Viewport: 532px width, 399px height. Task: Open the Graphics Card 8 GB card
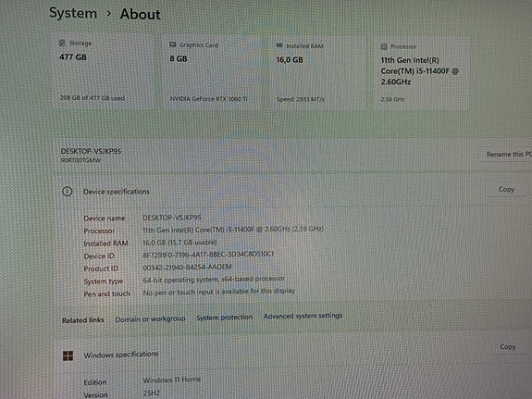pyautogui.click(x=214, y=72)
